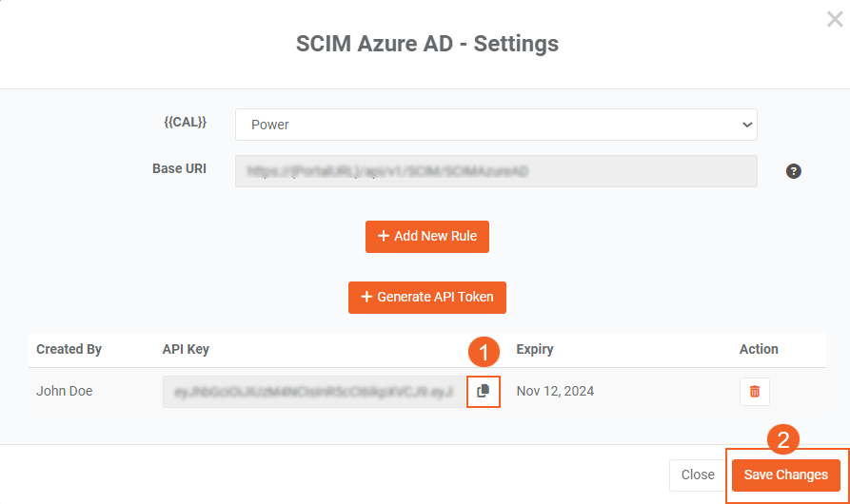This screenshot has width=850, height=504.
Task: Save Changes to the SCIM settings
Action: (785, 475)
